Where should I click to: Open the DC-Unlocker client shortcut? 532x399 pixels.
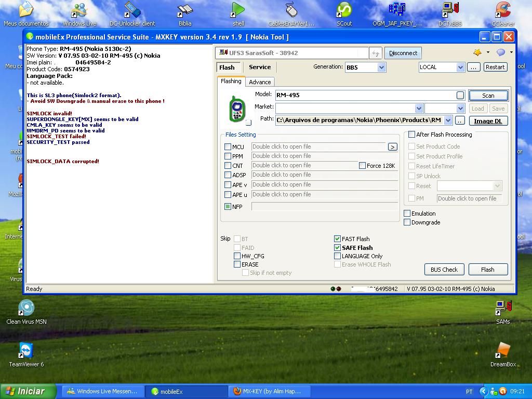(132, 14)
